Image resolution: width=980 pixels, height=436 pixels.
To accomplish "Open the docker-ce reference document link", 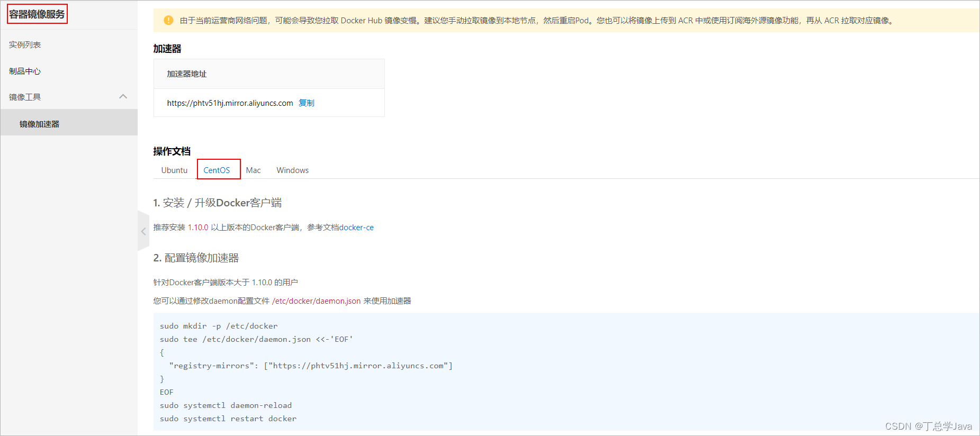I will (x=356, y=227).
